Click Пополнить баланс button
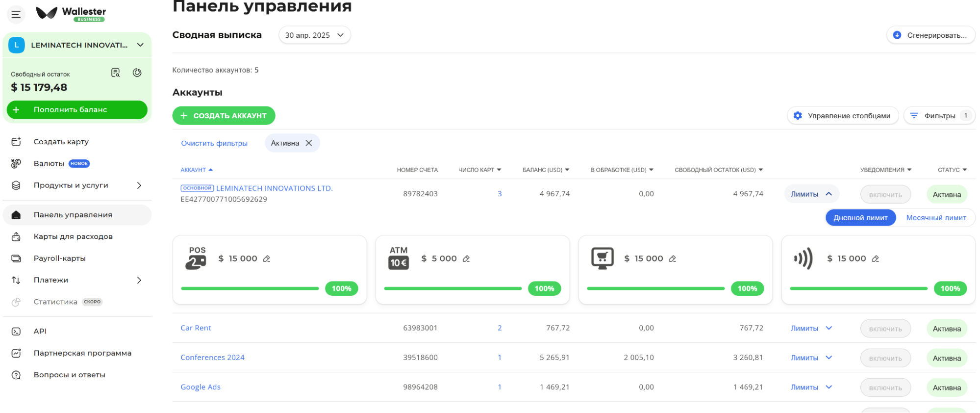 [x=77, y=110]
